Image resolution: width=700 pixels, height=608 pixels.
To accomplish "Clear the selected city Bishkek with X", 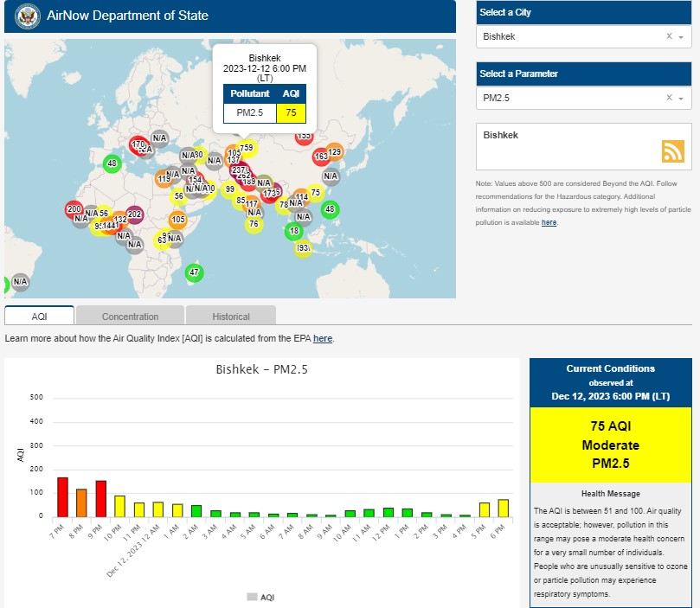I will pos(669,36).
